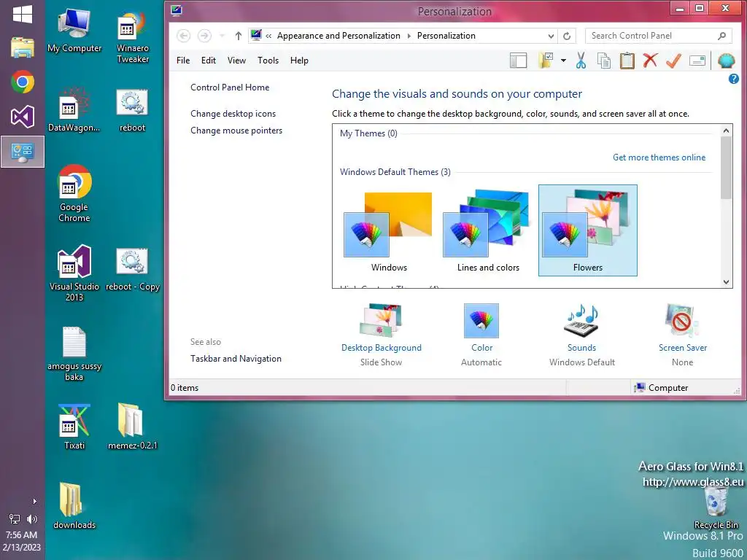The width and height of the screenshot is (747, 560).
Task: Open the Edit menu
Action: click(208, 61)
